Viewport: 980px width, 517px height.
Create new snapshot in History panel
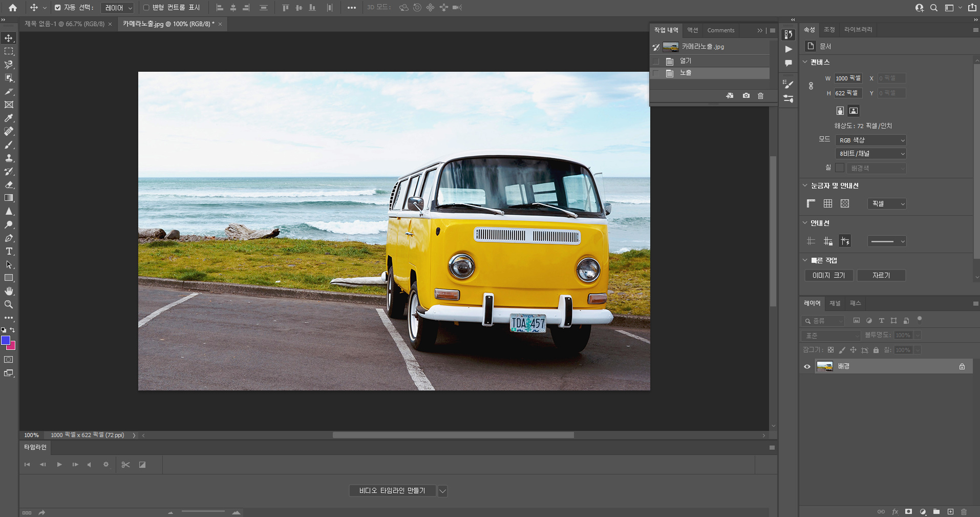point(746,96)
